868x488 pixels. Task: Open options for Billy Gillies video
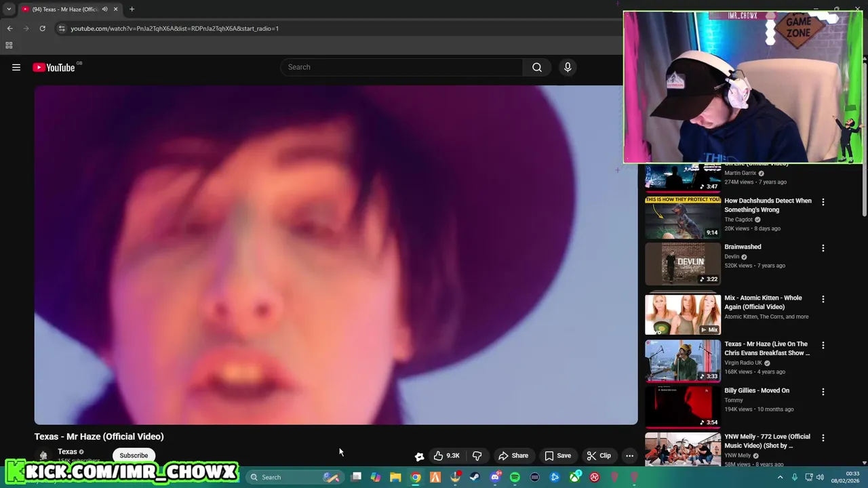pyautogui.click(x=823, y=392)
